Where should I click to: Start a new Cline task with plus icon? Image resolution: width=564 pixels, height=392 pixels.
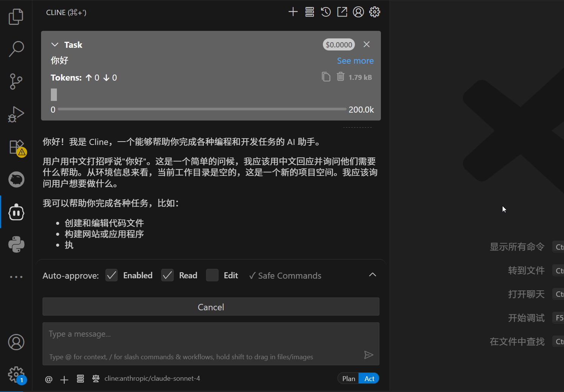[x=293, y=12]
